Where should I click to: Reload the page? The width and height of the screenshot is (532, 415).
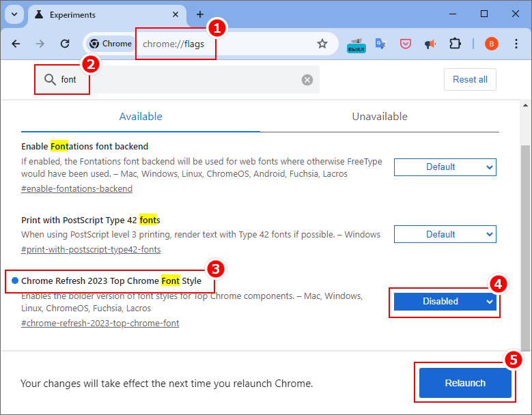[65, 44]
